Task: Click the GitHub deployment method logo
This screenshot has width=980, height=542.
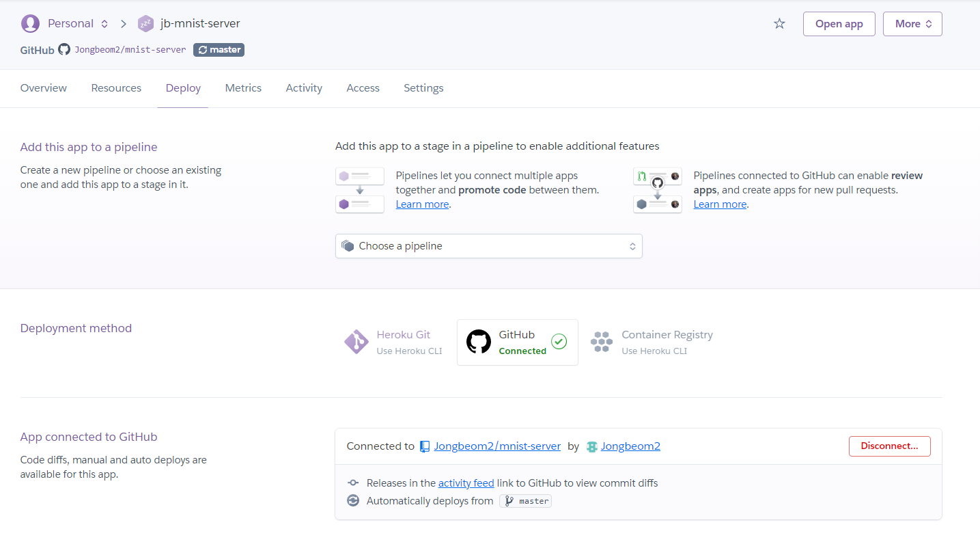Action: [479, 342]
